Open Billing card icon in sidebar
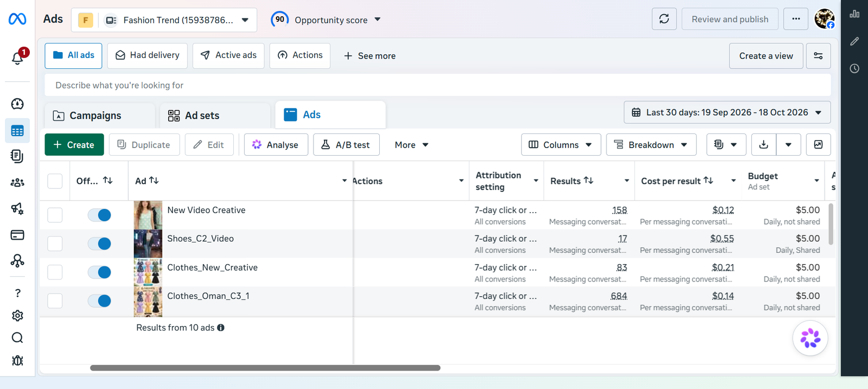 (x=17, y=235)
